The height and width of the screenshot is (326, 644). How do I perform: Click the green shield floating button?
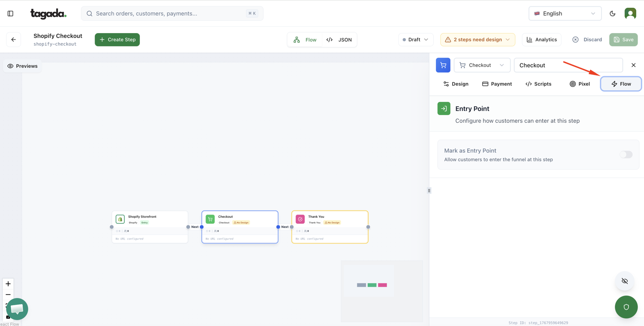pos(626,307)
